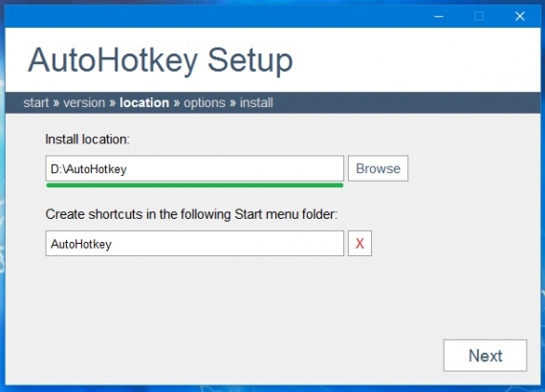Continue with the Next button
Viewport: 545px width, 392px height.
(x=485, y=356)
